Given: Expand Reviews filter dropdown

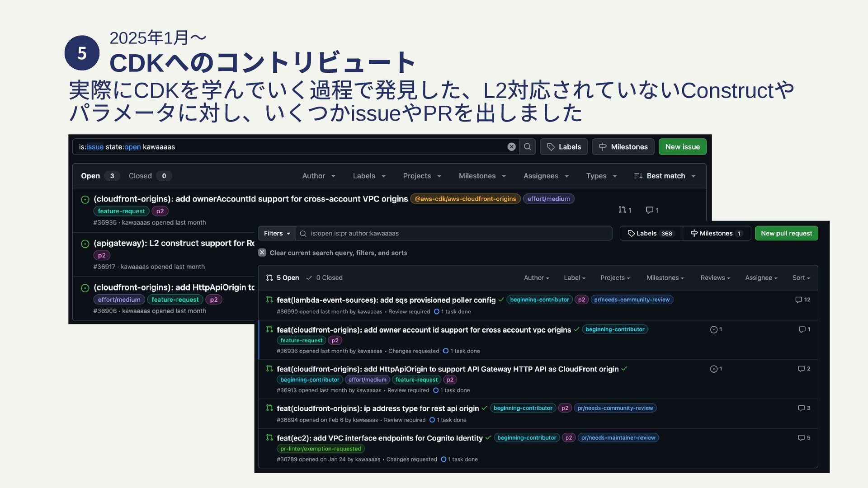Looking at the screenshot, I should pos(715,278).
